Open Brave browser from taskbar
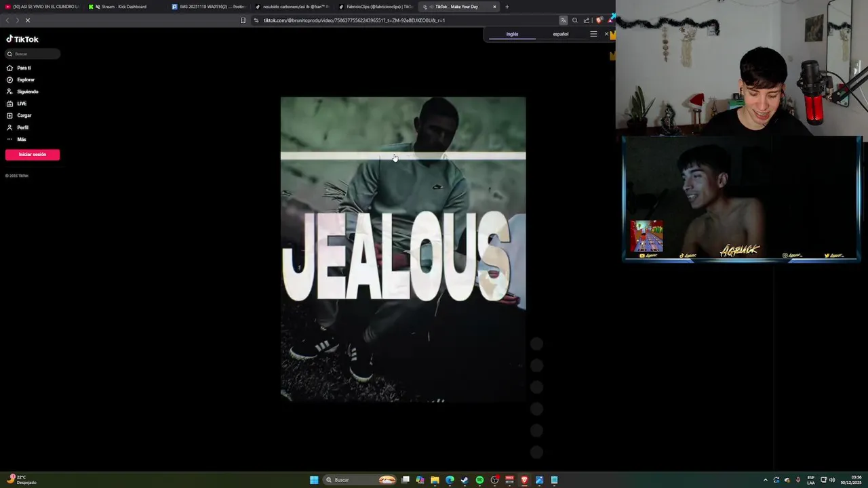This screenshot has height=488, width=868. coord(524,480)
